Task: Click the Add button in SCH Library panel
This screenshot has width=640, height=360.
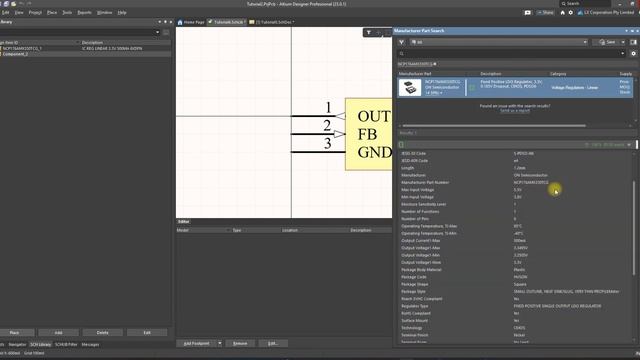Action: (x=58, y=333)
